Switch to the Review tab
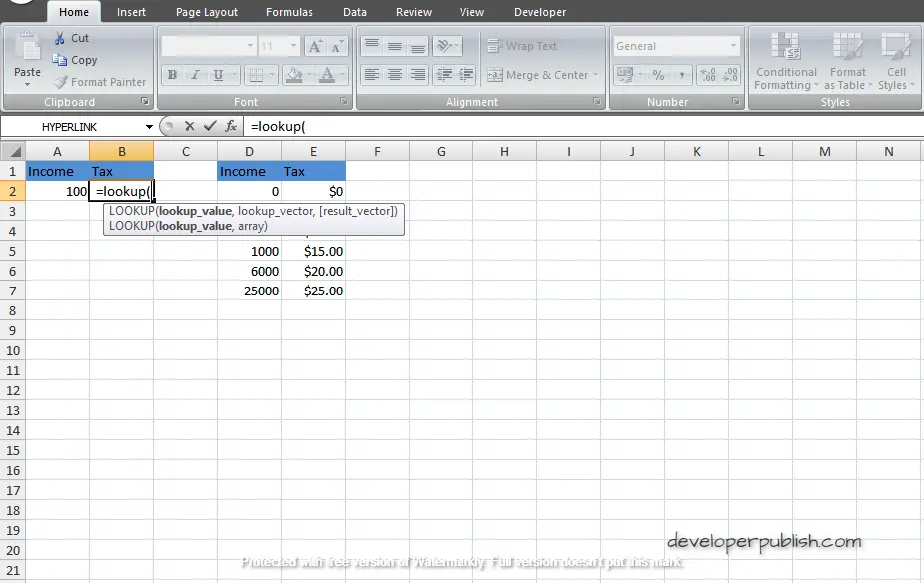Screen dimensions: 924x583 point(414,12)
